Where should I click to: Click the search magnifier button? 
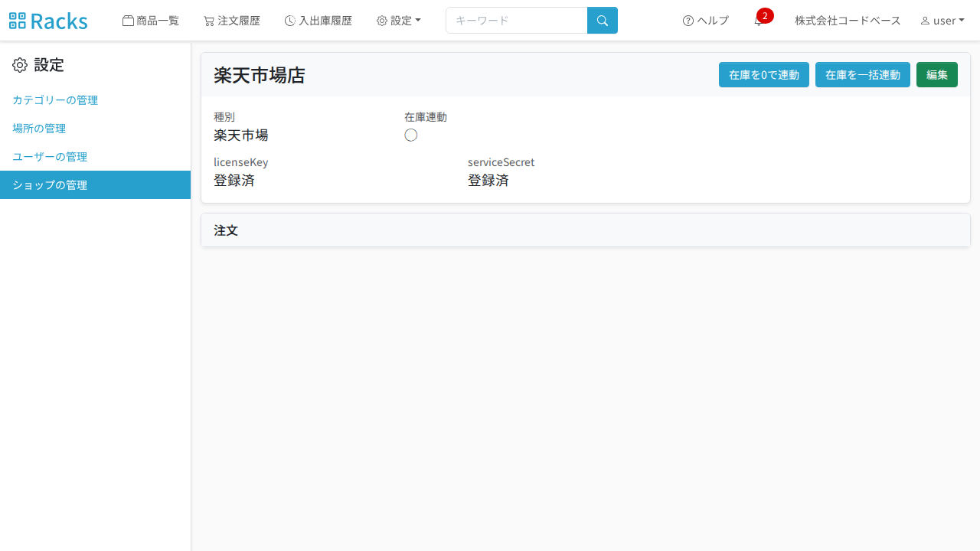point(603,21)
